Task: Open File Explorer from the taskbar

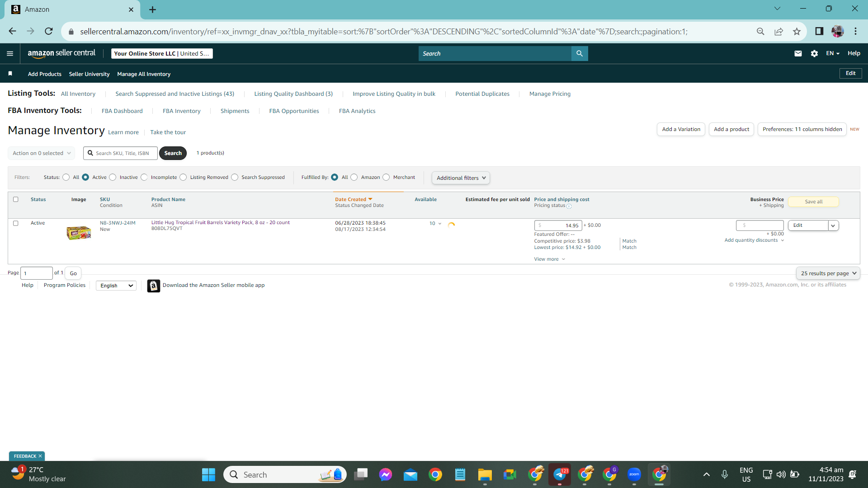Action: click(x=485, y=474)
